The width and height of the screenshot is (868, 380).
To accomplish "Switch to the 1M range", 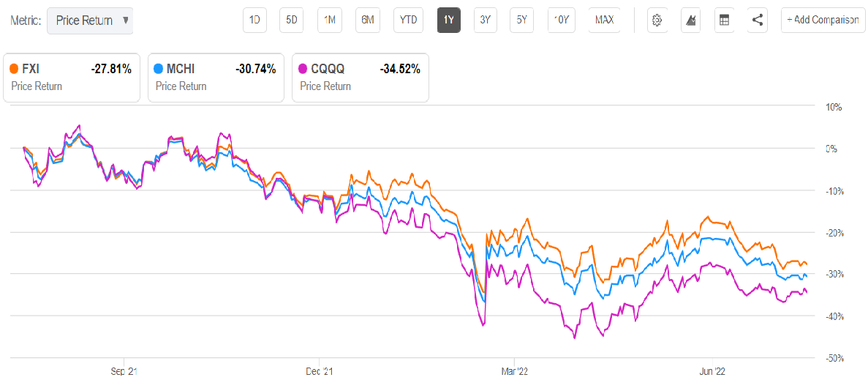I will coord(330,20).
